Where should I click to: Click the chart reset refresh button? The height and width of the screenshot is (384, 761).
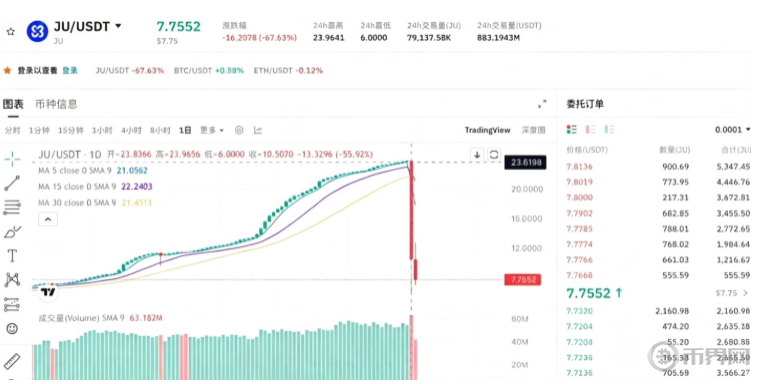(x=494, y=155)
